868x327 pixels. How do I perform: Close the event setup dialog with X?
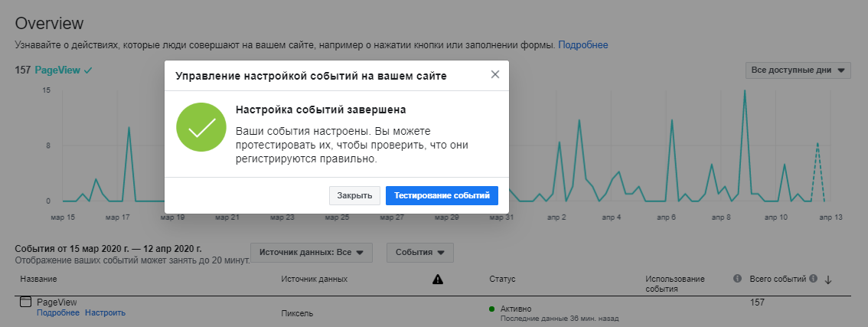coord(494,74)
